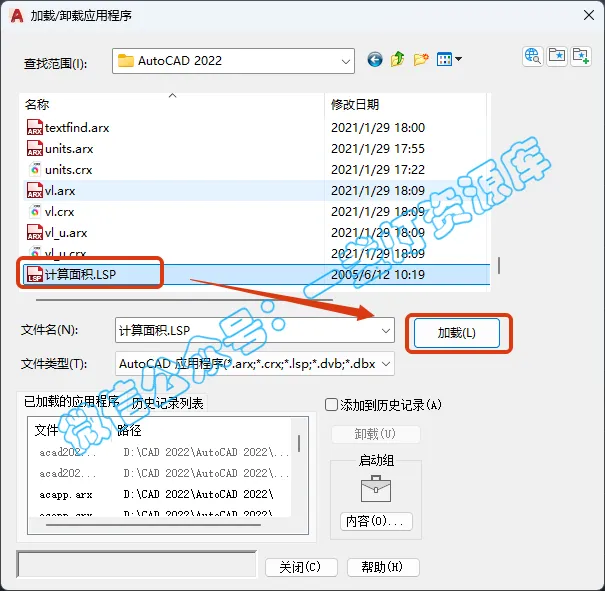Open the Views menu icon
605x591 pixels.
pyautogui.click(x=449, y=59)
